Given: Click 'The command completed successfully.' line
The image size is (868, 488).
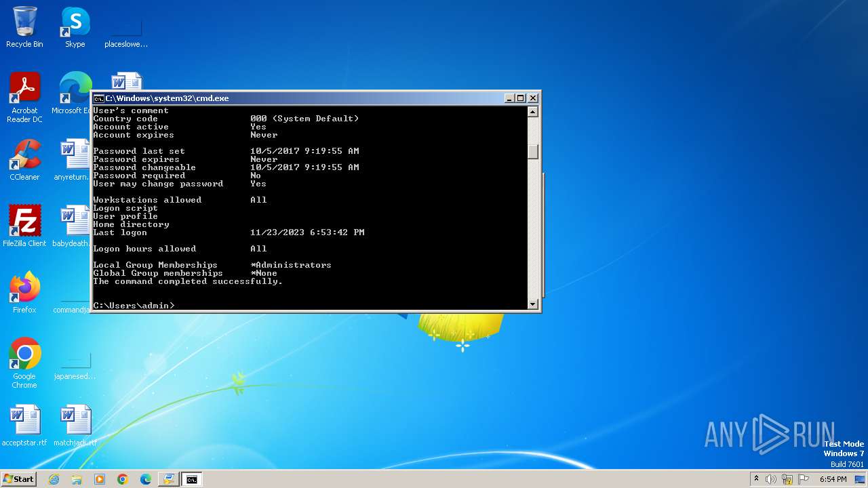Looking at the screenshot, I should pyautogui.click(x=188, y=281).
